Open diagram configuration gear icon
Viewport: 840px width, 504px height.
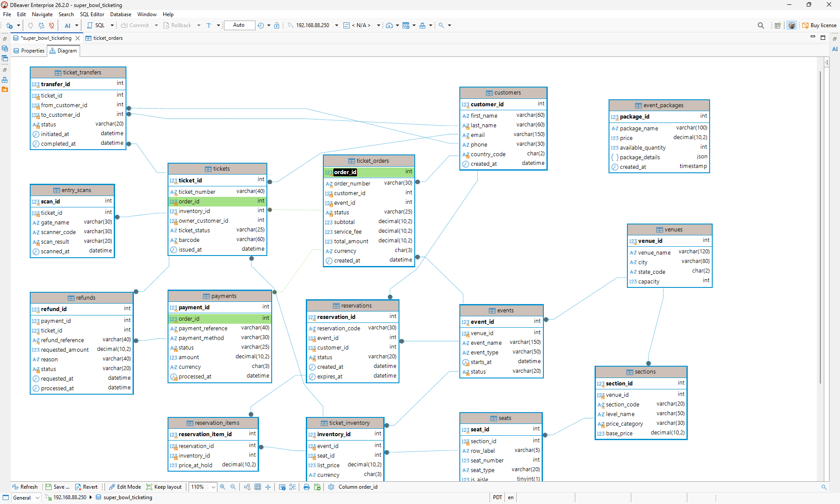[x=331, y=487]
